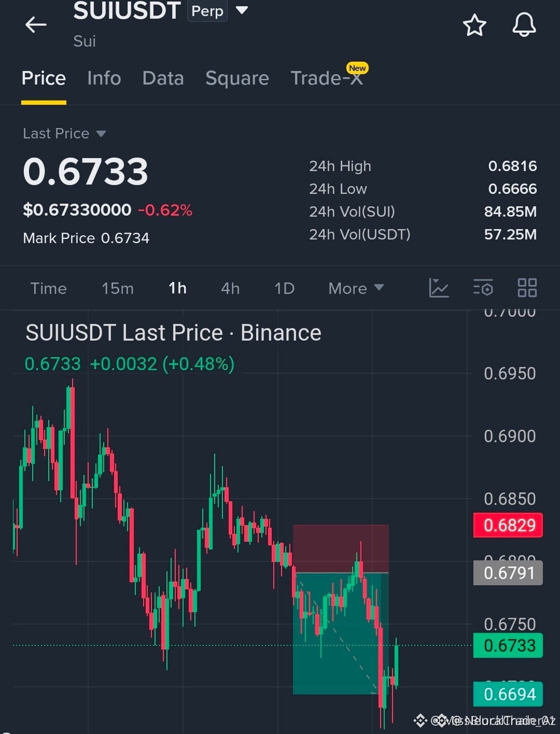560x734 pixels.
Task: Open the Square tab
Action: pos(237,78)
